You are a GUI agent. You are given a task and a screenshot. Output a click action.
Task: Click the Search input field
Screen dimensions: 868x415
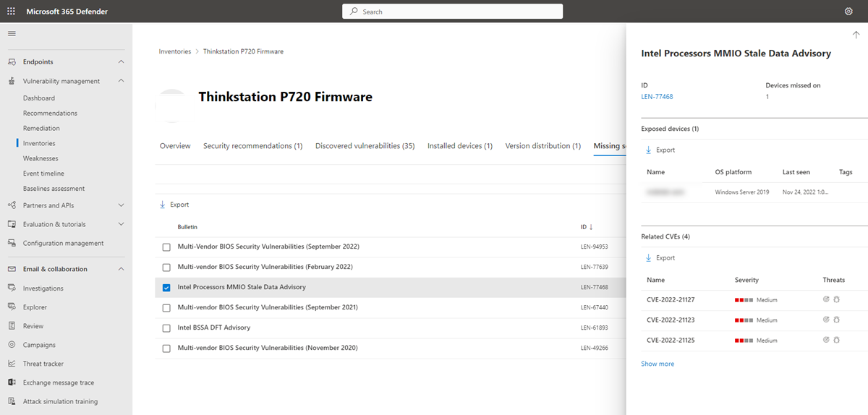click(452, 12)
